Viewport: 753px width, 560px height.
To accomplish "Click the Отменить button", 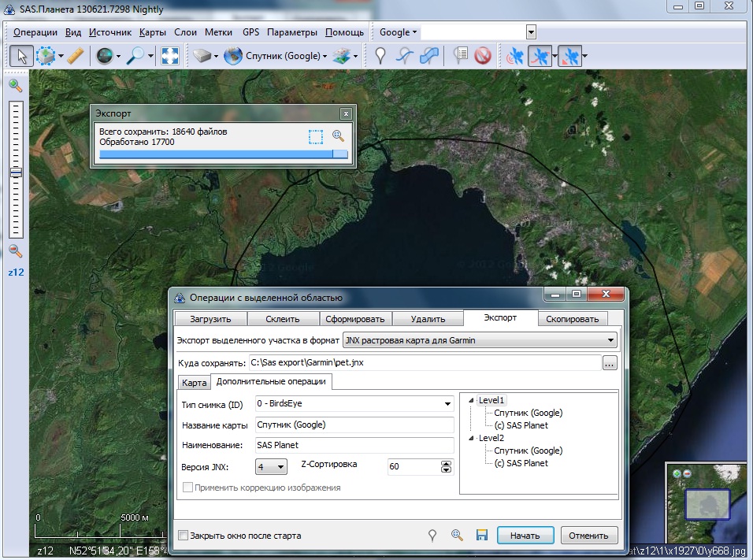I will [x=588, y=536].
